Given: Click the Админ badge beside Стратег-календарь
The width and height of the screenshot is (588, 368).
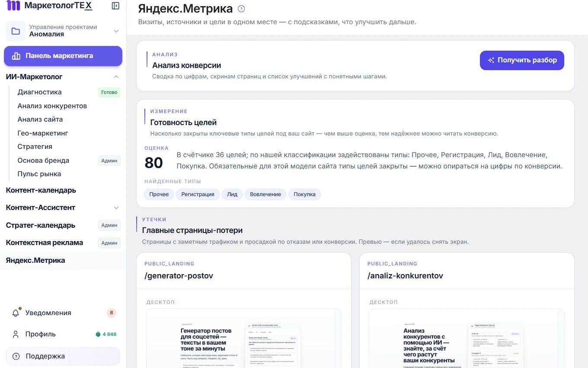Looking at the screenshot, I should [109, 225].
